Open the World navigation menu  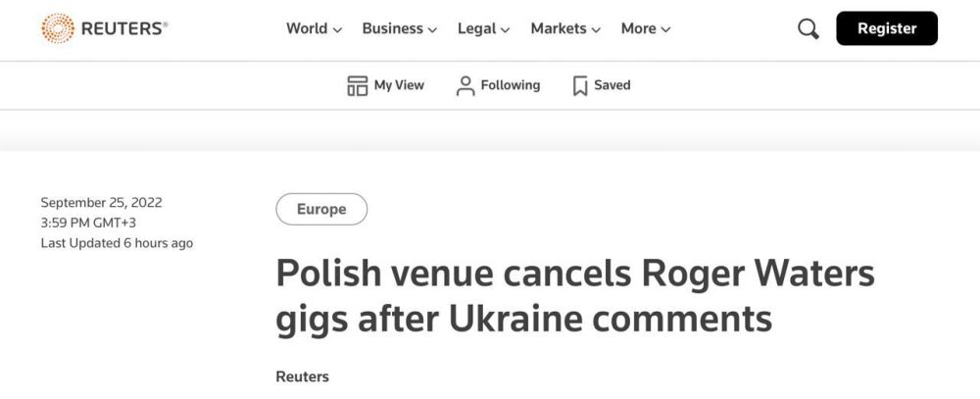click(307, 28)
